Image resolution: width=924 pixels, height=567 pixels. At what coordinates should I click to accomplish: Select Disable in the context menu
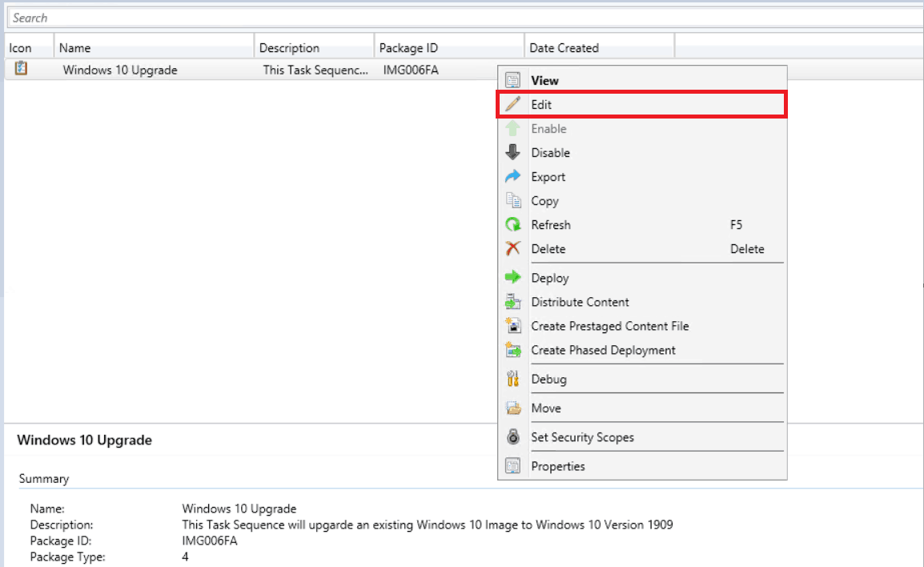[x=642, y=153]
